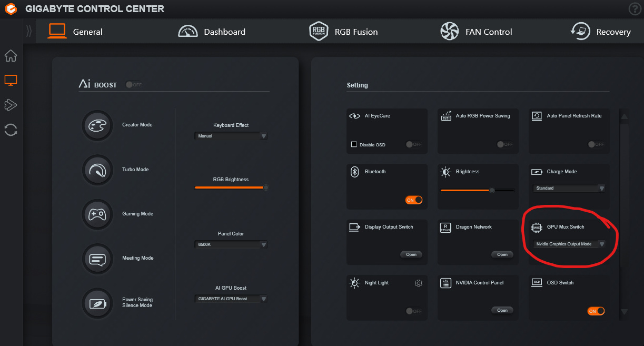Open the NVIDIA Control Panel button
Screen dimensions: 644x346
tap(502, 310)
